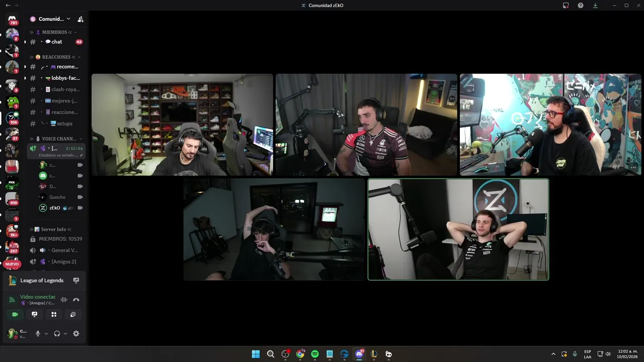This screenshot has width=644, height=362.
Task: Open the server icon with 37 badge
Action: coord(12,134)
